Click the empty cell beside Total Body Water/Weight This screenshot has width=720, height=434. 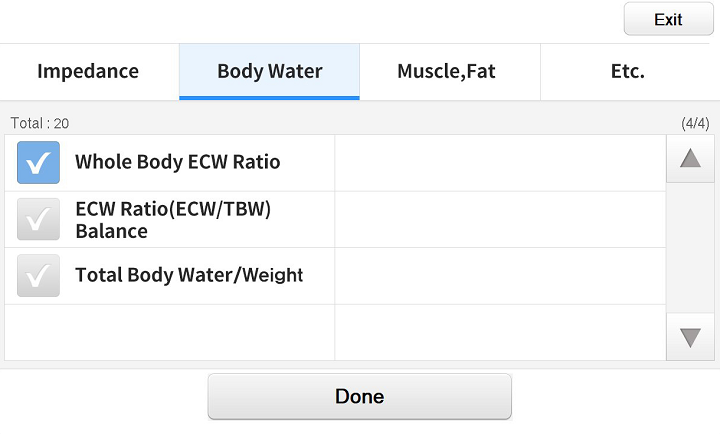pos(499,276)
